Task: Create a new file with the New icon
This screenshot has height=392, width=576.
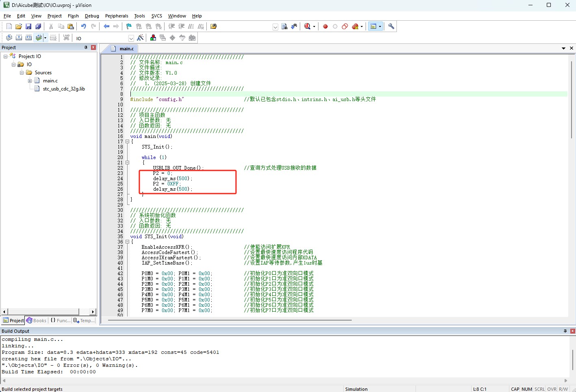Action: [x=9, y=26]
